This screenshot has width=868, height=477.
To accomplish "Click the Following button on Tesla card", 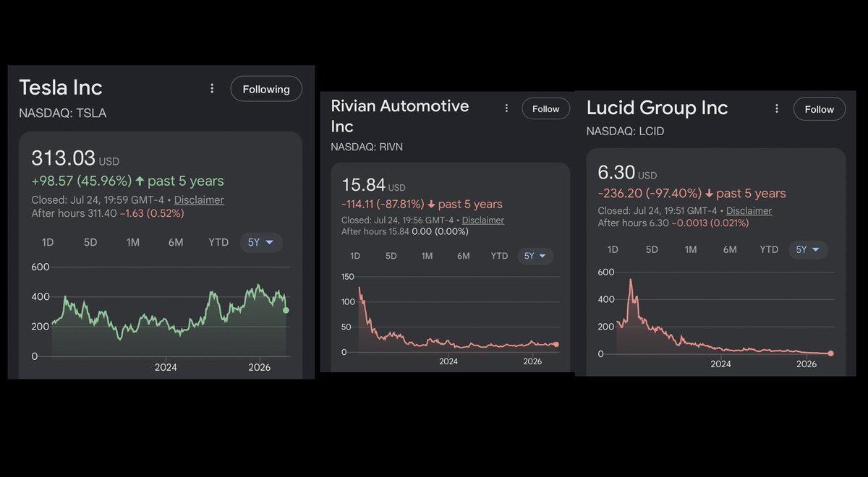I will 266,89.
